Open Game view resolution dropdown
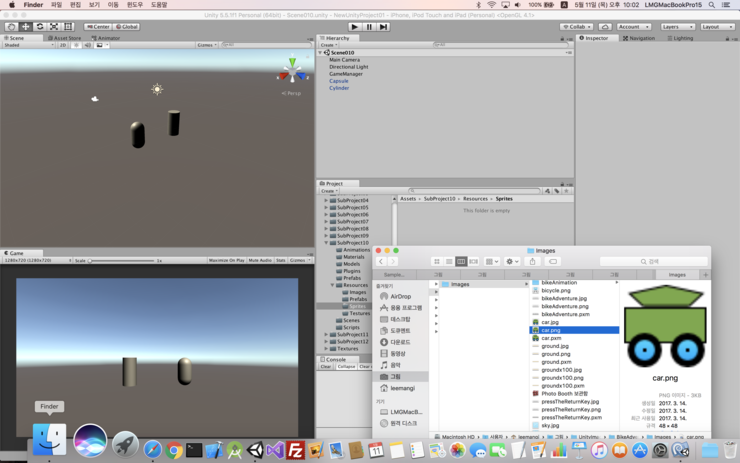Viewport: 740px width, 463px height. [x=37, y=261]
